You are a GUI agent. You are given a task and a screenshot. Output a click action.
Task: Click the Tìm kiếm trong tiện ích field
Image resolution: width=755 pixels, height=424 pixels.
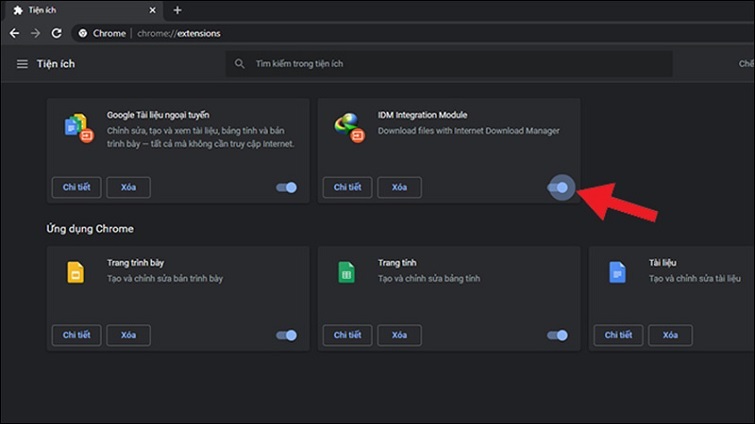450,64
